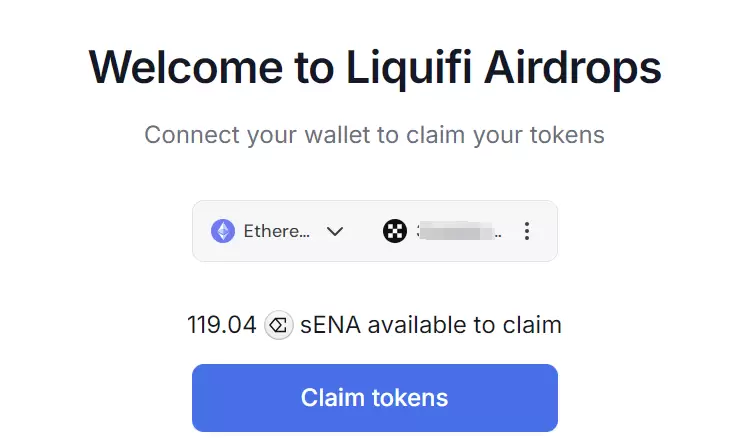Viewport: 751px width, 444px height.
Task: Click the word 'tokens' in subtitle
Action: (568, 135)
